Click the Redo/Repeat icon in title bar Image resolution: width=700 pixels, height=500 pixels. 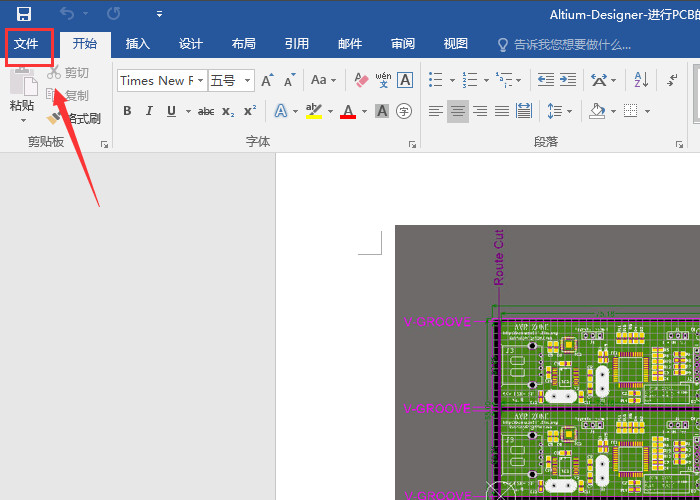(x=113, y=14)
